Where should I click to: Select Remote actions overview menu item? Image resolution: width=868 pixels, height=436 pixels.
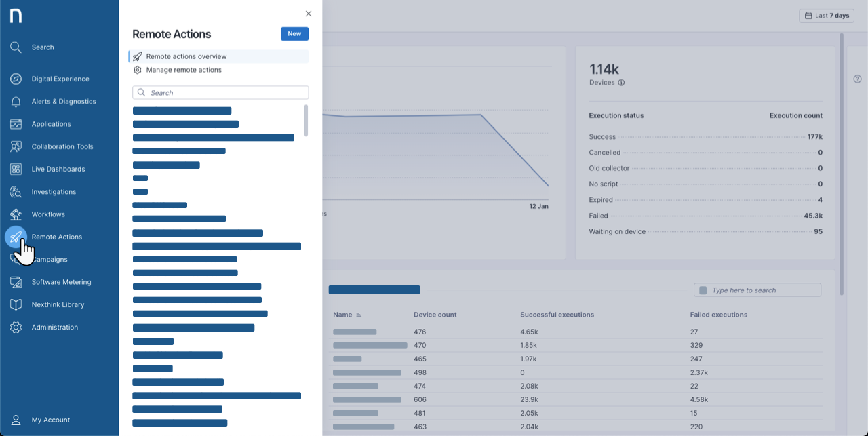pyautogui.click(x=186, y=56)
